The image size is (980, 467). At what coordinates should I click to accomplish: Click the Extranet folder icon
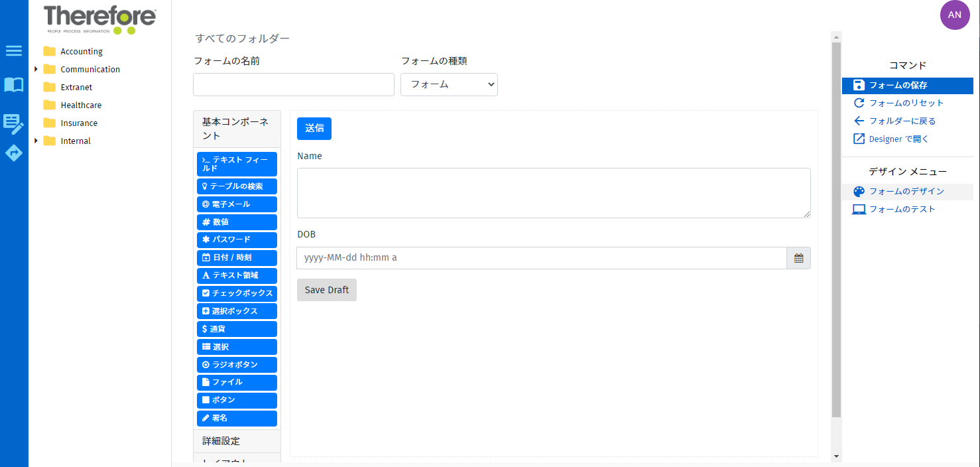pos(49,87)
